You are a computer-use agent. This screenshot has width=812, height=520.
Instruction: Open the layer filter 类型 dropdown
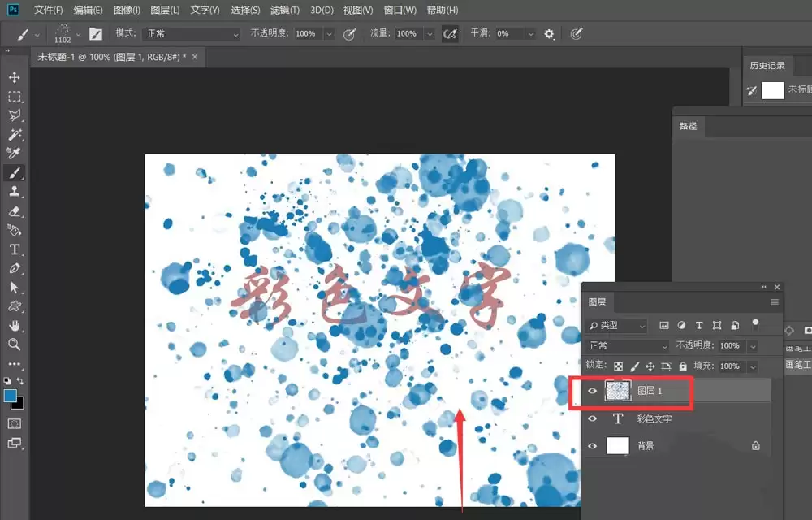coord(616,325)
